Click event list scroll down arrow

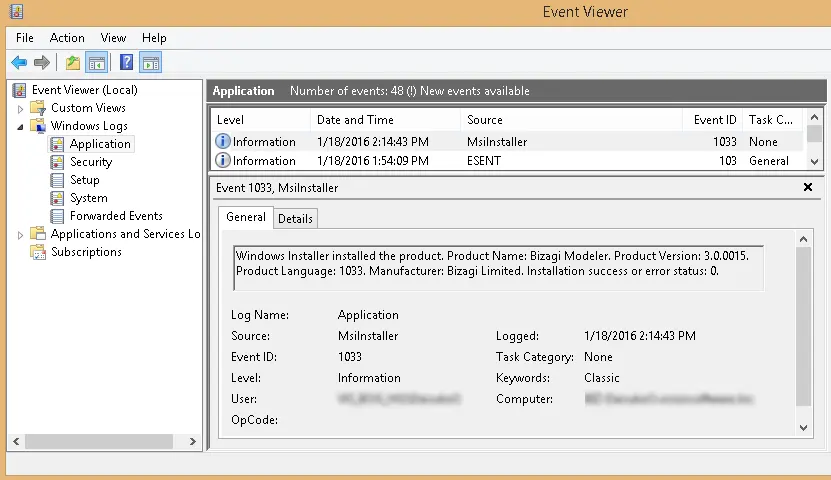coord(815,162)
